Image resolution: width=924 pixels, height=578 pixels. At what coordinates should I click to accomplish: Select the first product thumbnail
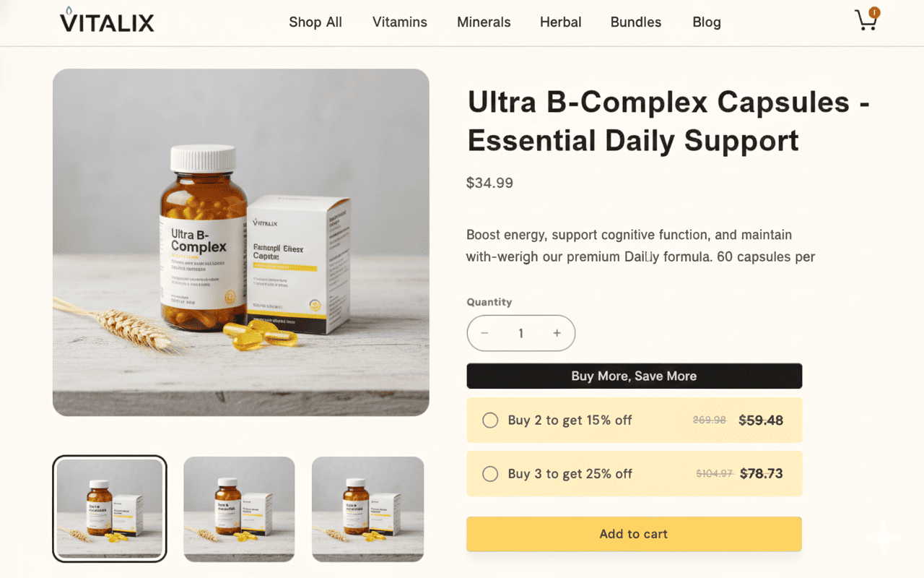(x=110, y=509)
